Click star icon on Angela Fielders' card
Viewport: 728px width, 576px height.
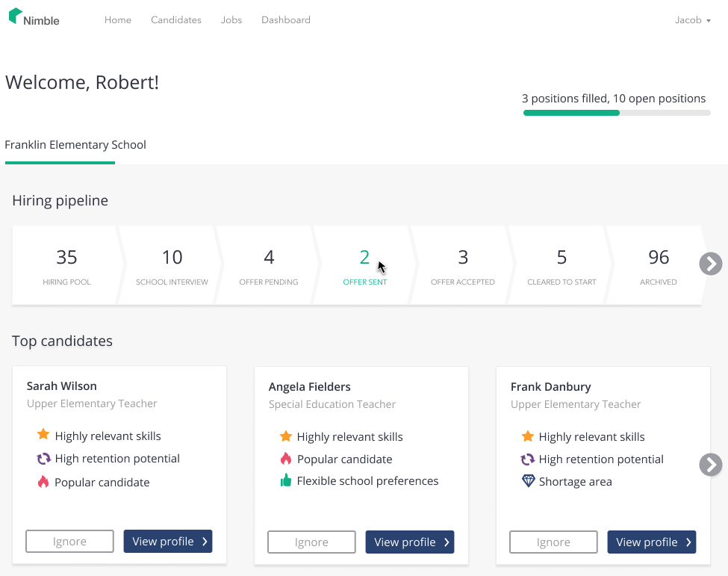point(285,436)
